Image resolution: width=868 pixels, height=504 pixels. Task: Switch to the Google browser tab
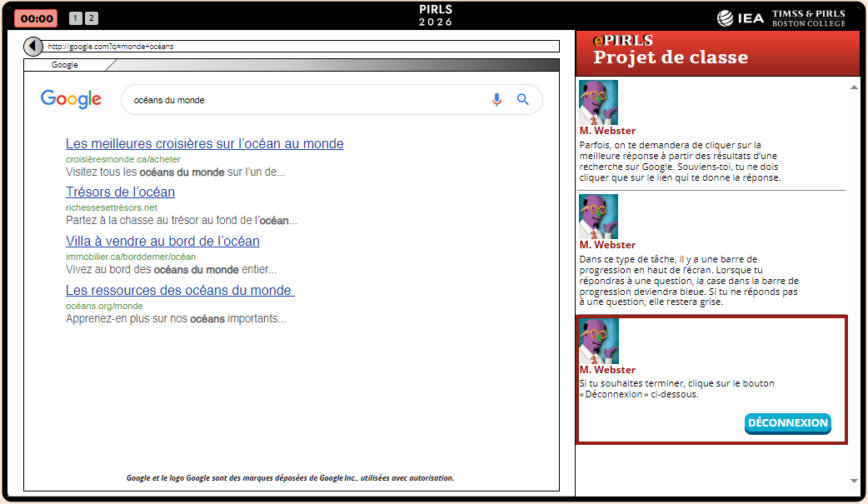[x=65, y=65]
